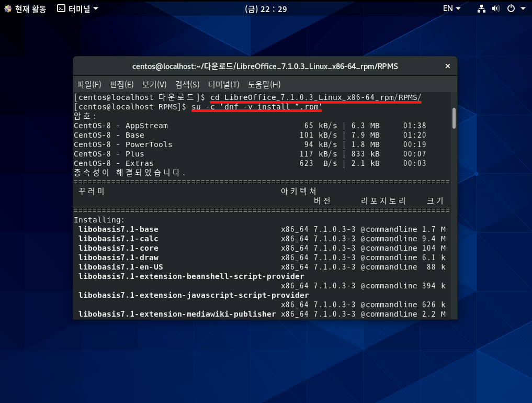Click the 394 k size value
The height and width of the screenshot is (403, 532).
click(x=434, y=286)
